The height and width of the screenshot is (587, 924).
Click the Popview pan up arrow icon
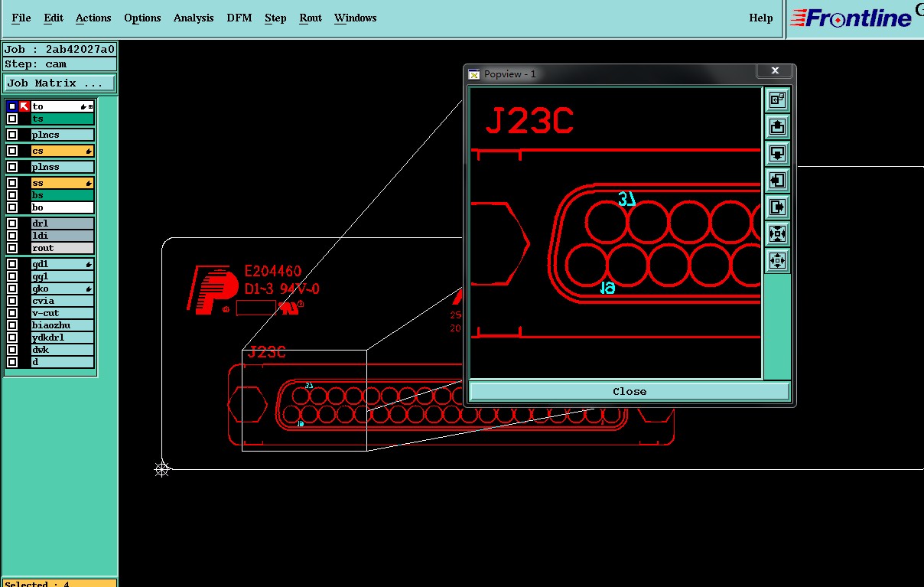pos(777,126)
